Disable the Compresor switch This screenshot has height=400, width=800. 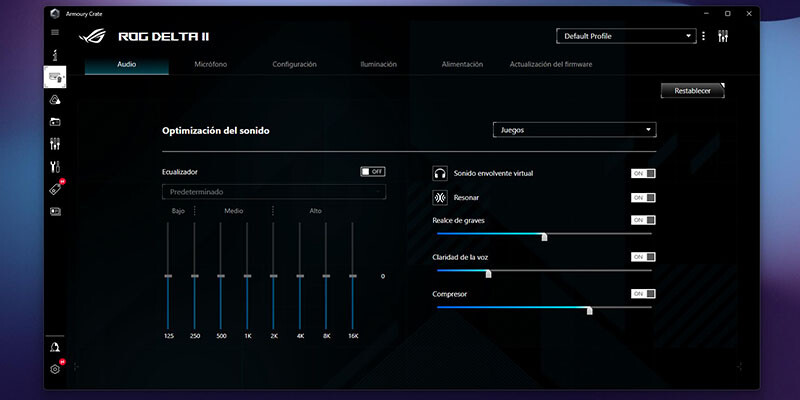(x=643, y=294)
